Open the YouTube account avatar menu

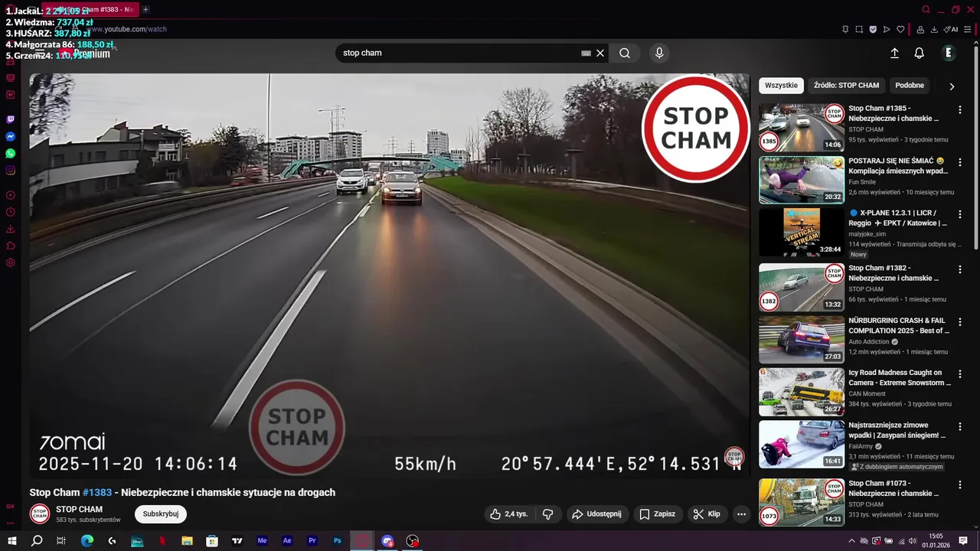click(948, 53)
